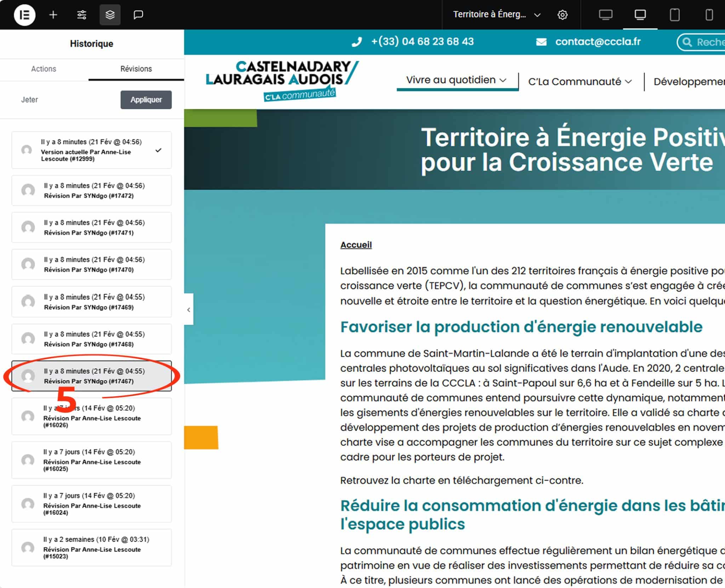This screenshot has width=725, height=588.
Task: Select revision by SYNdgo #17471
Action: (92, 227)
